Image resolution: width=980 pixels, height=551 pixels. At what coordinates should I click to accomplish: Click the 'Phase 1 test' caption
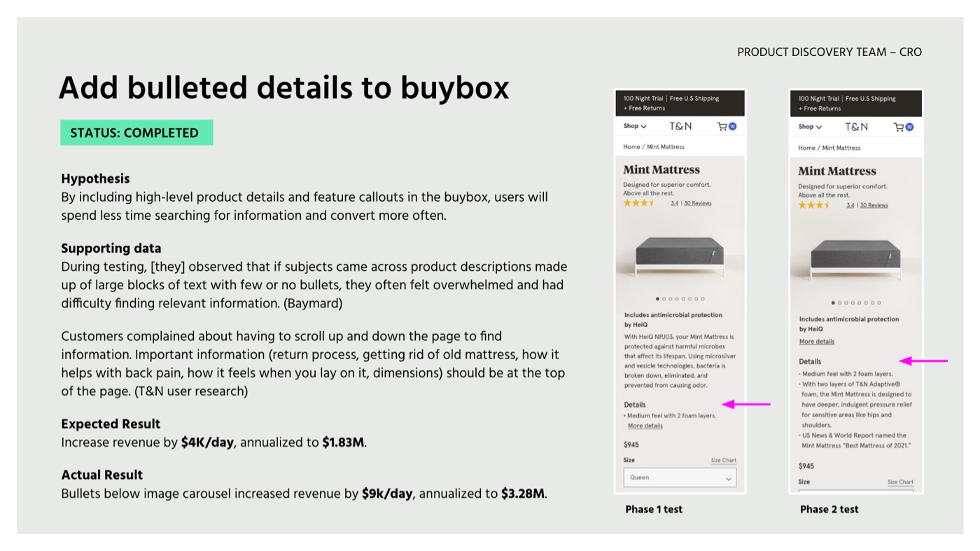(654, 510)
